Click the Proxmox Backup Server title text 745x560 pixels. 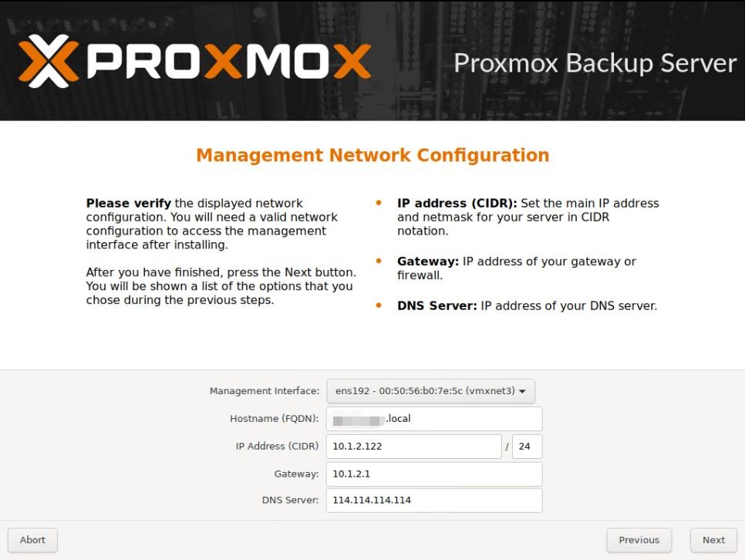click(595, 64)
